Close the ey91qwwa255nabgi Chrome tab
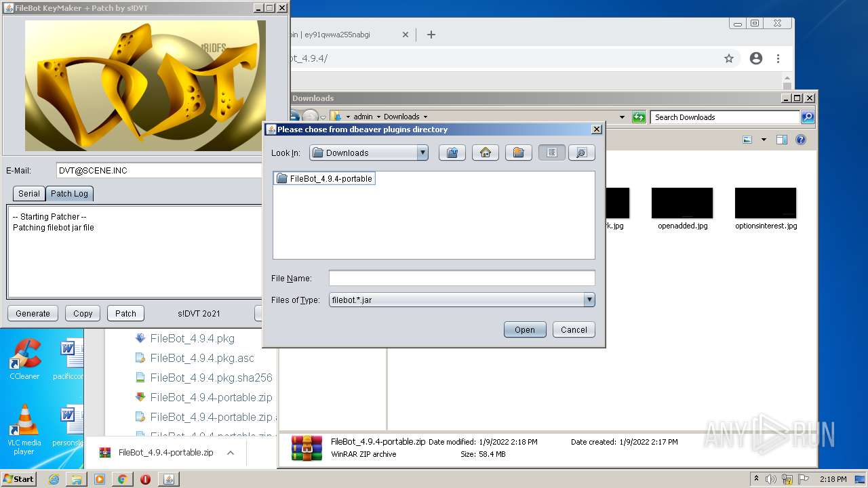 point(406,35)
